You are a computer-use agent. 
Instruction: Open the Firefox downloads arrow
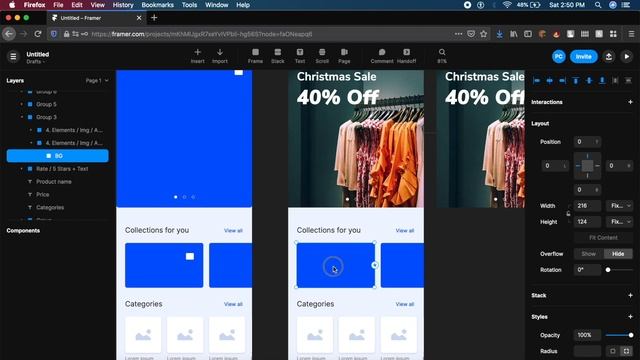tap(499, 34)
